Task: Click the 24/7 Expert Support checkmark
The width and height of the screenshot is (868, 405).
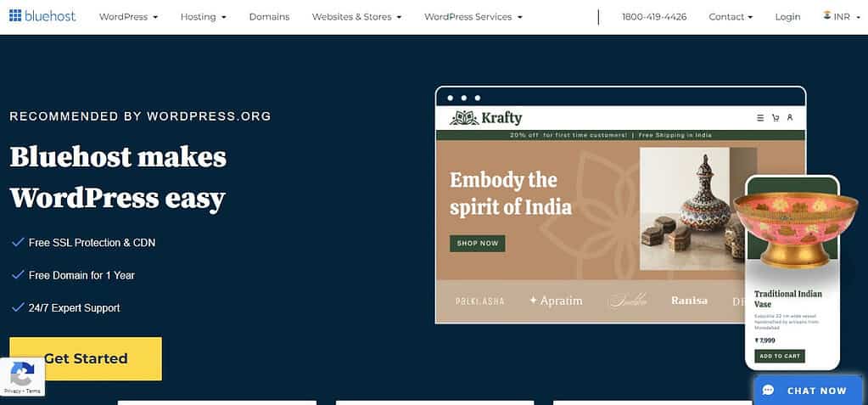Action: click(18, 307)
